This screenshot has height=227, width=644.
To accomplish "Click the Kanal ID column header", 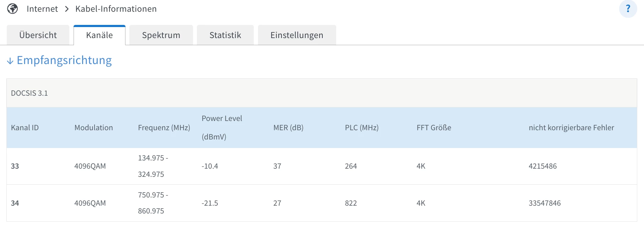I will tap(25, 128).
